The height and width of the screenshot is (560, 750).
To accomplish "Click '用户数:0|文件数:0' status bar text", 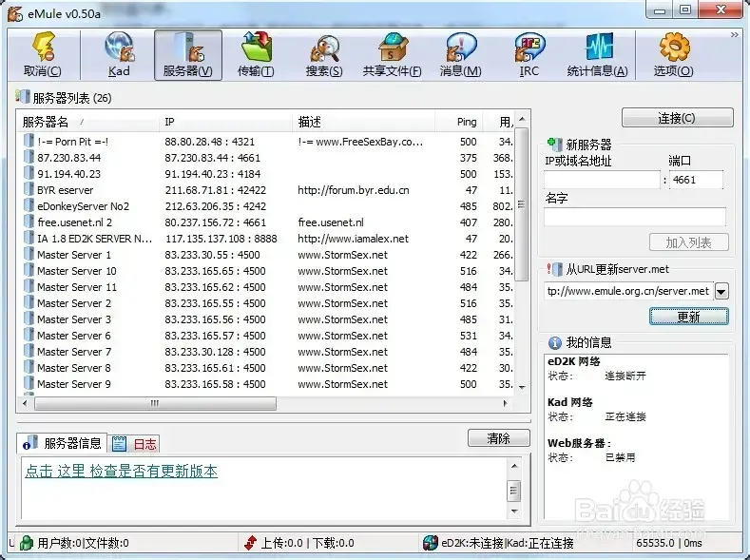I will point(84,543).
